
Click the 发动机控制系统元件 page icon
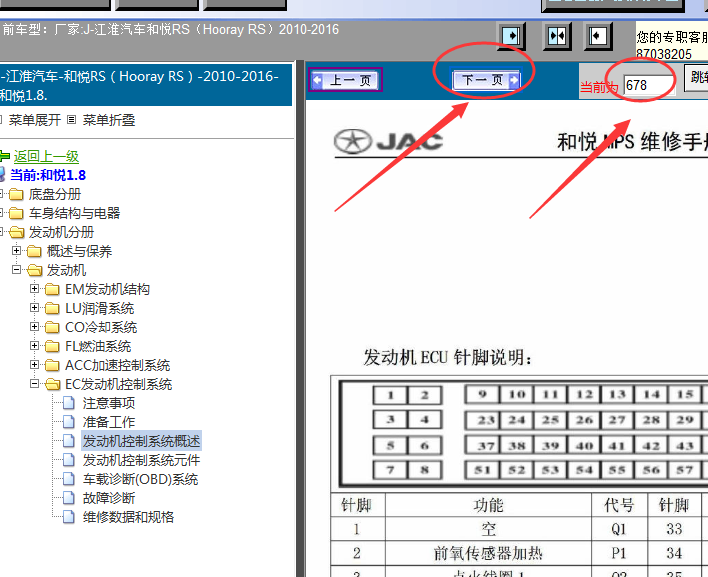click(69, 460)
